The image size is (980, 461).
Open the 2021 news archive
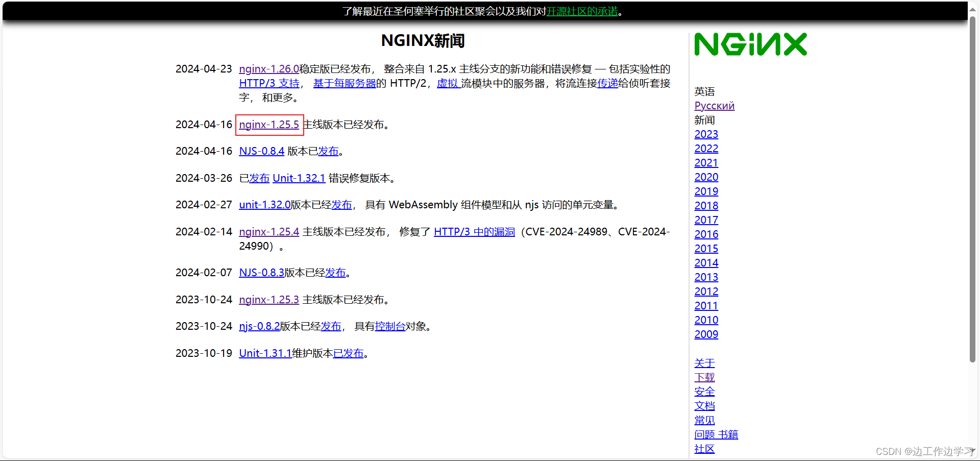pyautogui.click(x=706, y=163)
